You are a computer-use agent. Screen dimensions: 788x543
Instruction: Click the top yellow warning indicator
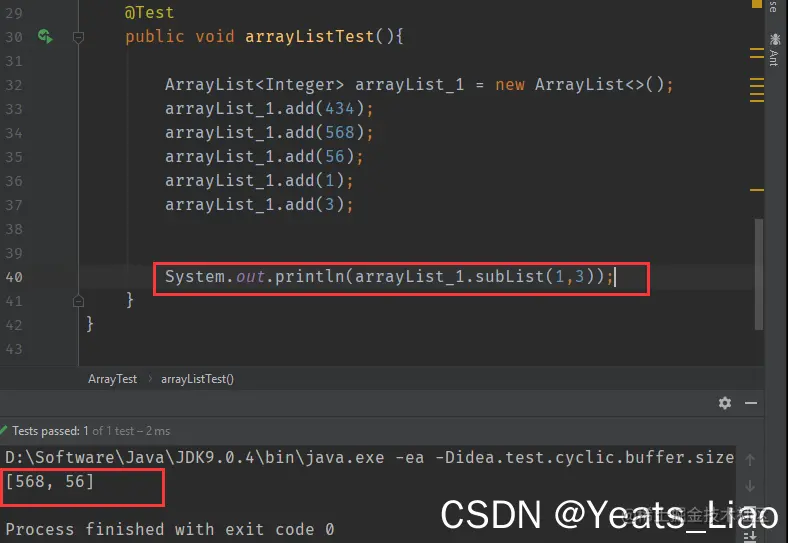pyautogui.click(x=756, y=4)
